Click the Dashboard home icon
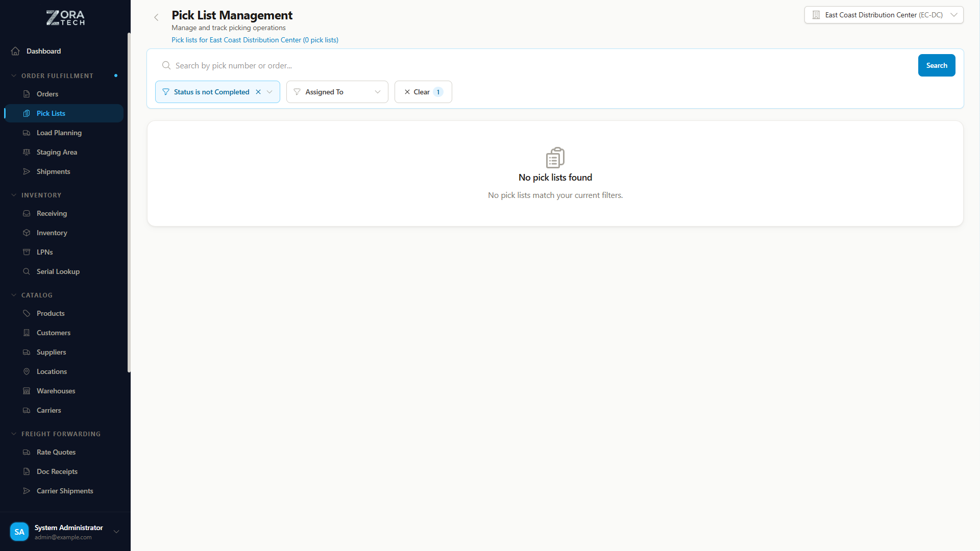This screenshot has width=980, height=551. [x=15, y=51]
